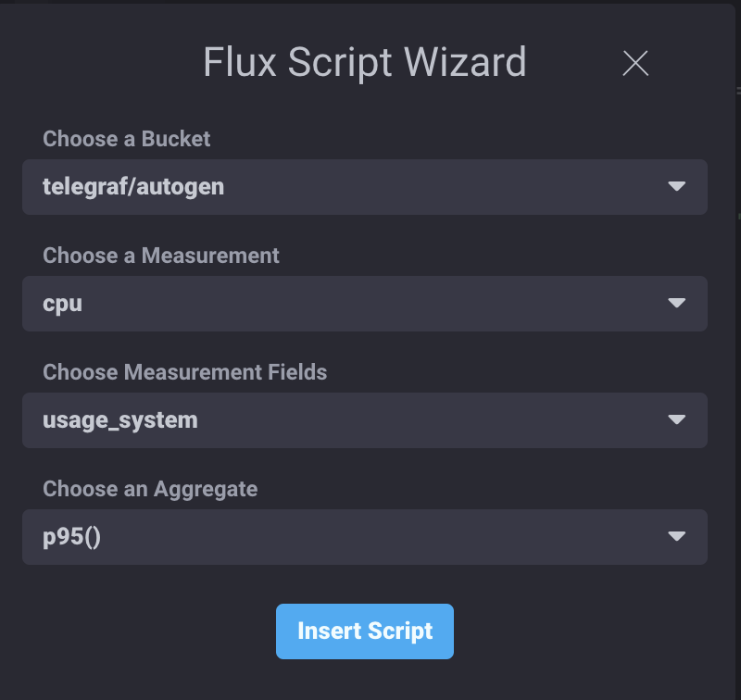Click blank dialog area left of Insert Script
The height and width of the screenshot is (700, 741).
click(x=139, y=631)
